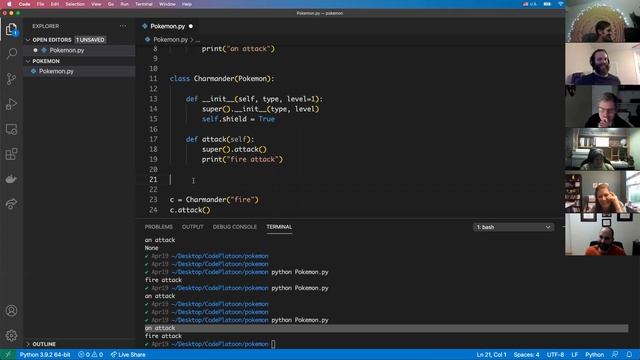The image size is (640, 360).
Task: Open the Terminal menu in the menu bar
Action: [x=144, y=4]
